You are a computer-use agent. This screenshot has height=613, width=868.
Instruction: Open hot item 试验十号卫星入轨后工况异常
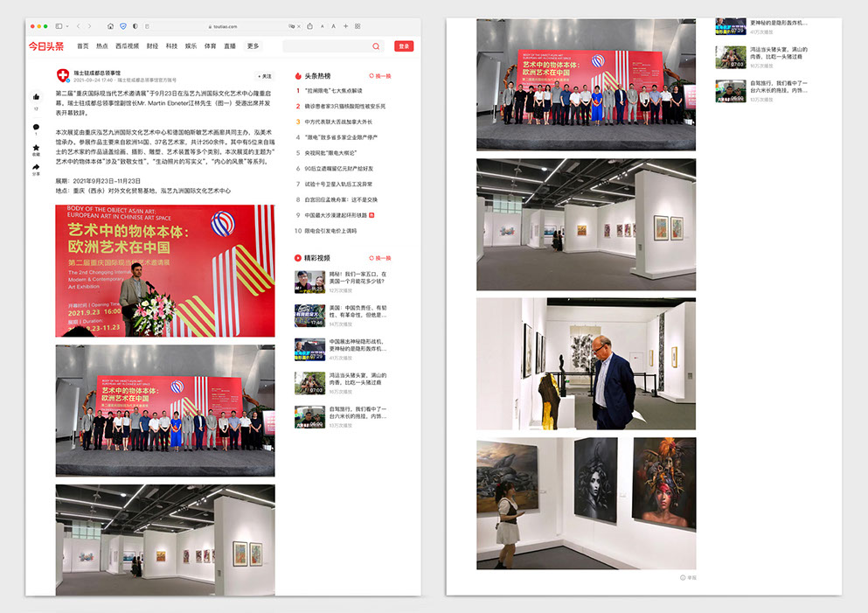click(338, 184)
